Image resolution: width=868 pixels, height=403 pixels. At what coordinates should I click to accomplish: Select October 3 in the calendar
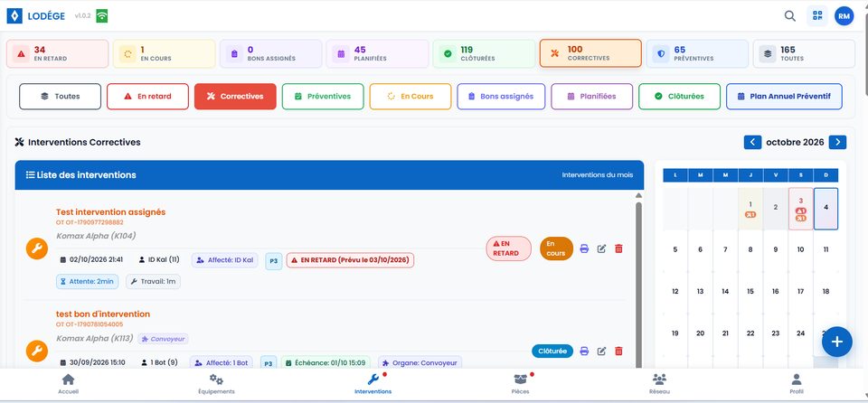coord(800,209)
